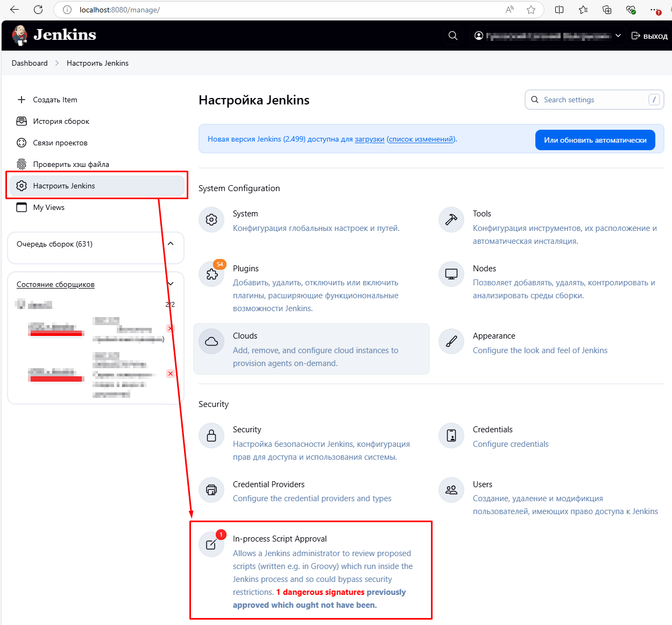The image size is (672, 625).
Task: Follow the 'список изменений' changelog link
Action: [421, 139]
